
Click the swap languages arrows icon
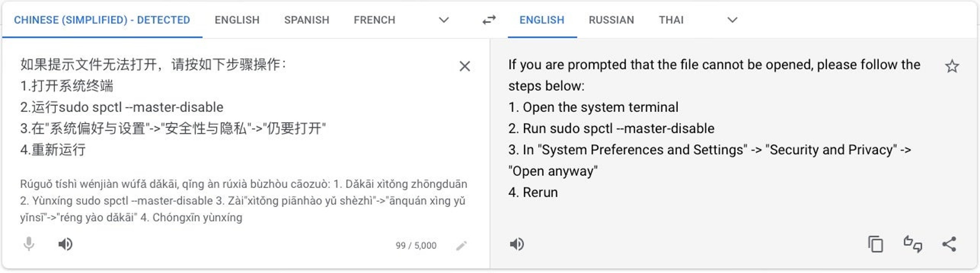(489, 19)
